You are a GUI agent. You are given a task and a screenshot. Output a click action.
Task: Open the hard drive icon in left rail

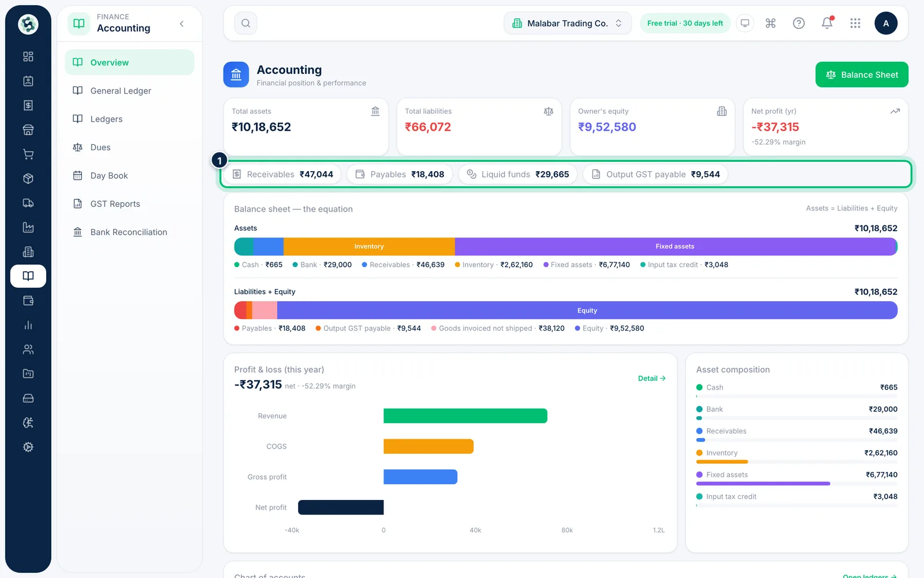tap(28, 398)
